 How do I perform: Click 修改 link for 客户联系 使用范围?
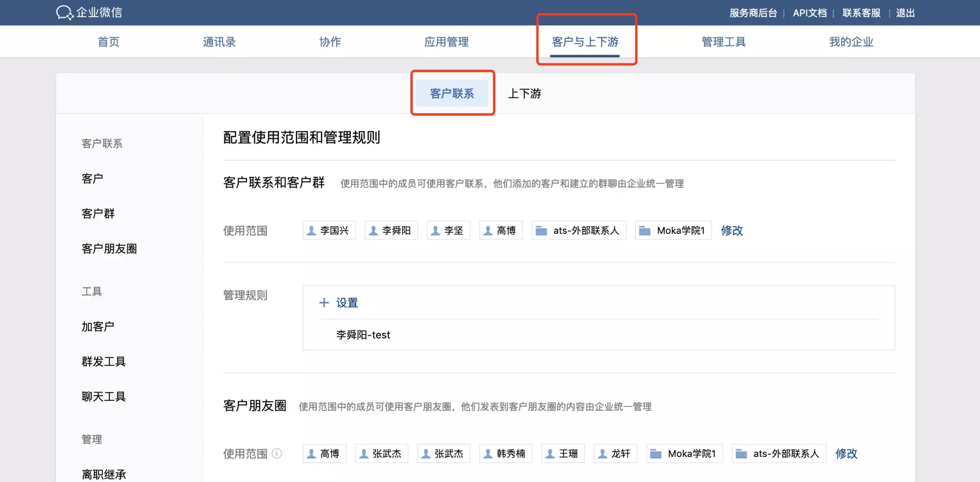pyautogui.click(x=731, y=231)
